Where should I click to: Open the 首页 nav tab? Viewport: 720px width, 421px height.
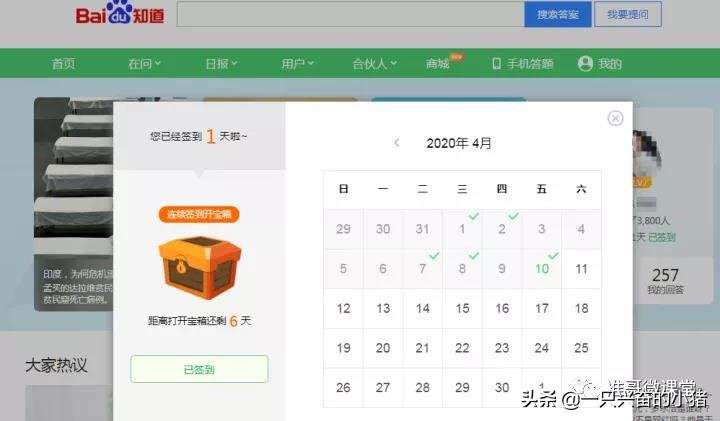63,63
